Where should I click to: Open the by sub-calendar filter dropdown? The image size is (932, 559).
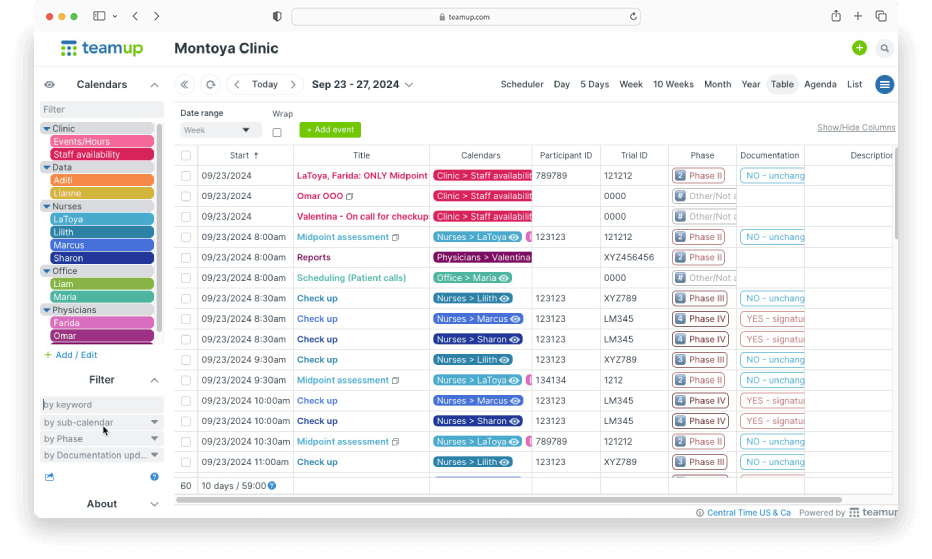click(101, 423)
